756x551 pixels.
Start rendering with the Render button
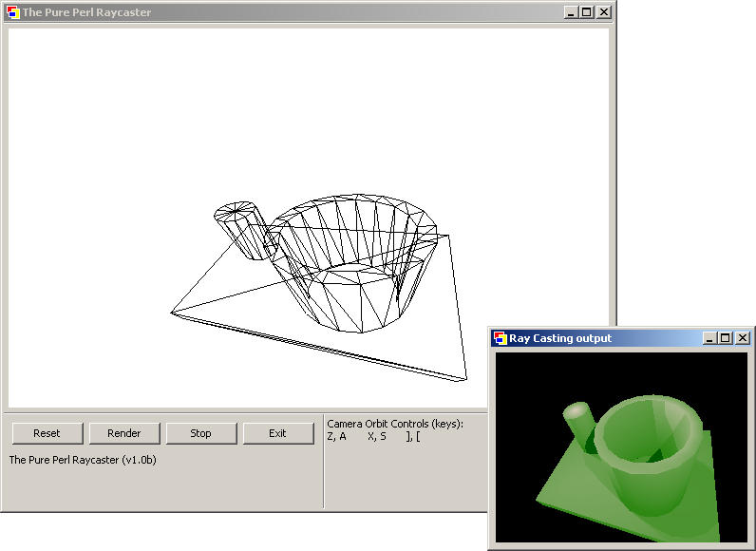124,433
